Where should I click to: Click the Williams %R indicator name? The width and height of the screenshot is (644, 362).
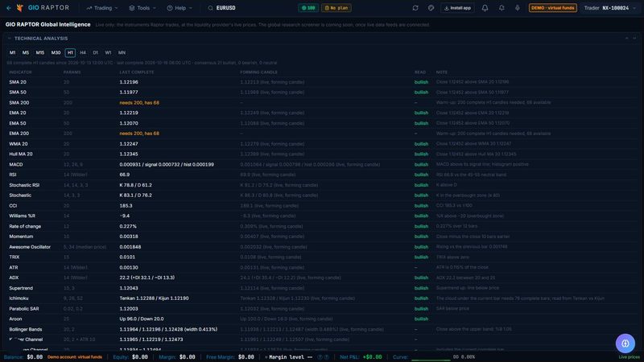tap(23, 216)
